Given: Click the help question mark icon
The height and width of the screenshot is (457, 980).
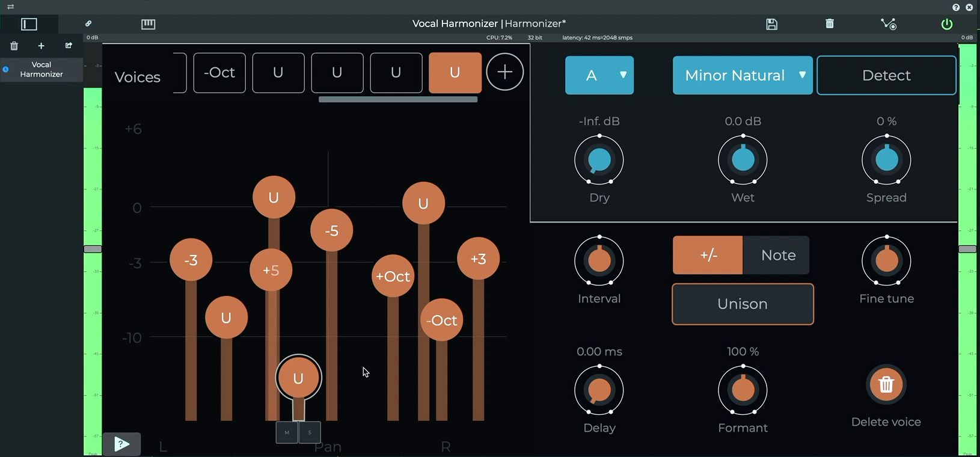Looking at the screenshot, I should (956, 7).
